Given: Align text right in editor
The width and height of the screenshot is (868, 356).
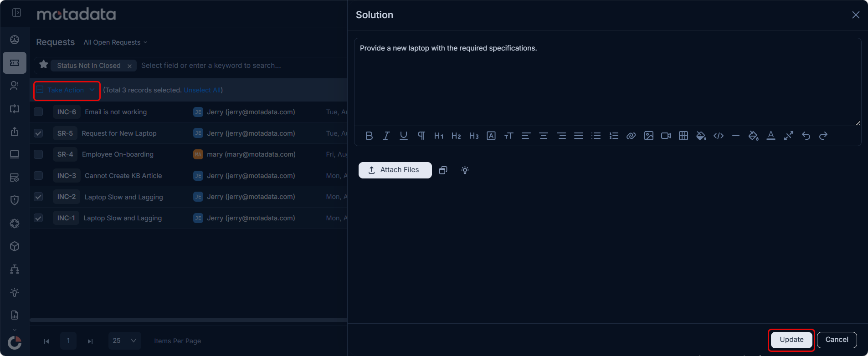Looking at the screenshot, I should (561, 136).
